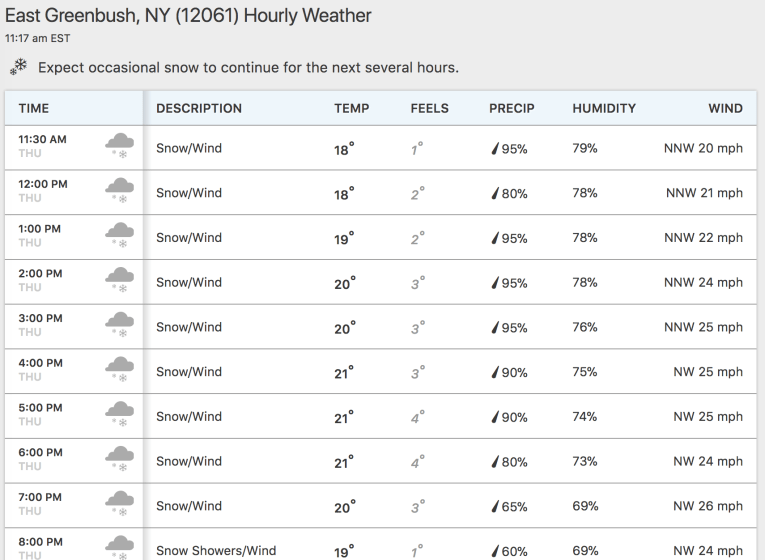This screenshot has height=560, width=765.
Task: Click the Snow Showers/Wind description at 8:00 PM
Action: click(x=216, y=551)
